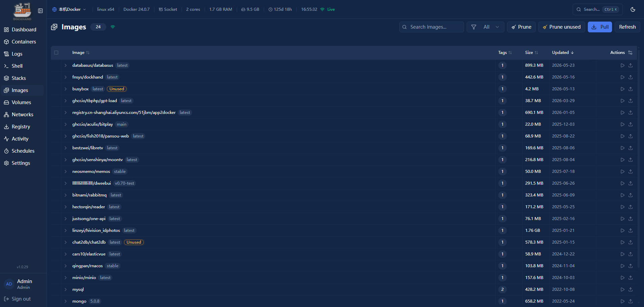Click the v0.70-test tag on dweebui
The image size is (644, 307).
(x=124, y=183)
